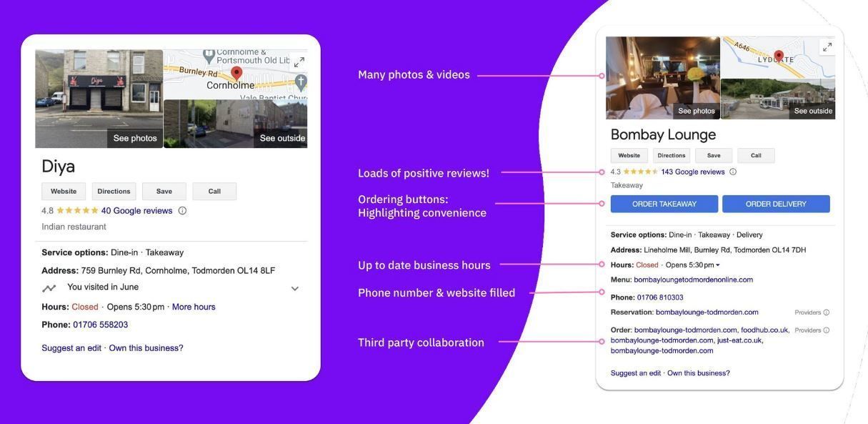Click info icon beside Bombay Lounge reviews
868x424 pixels.
click(733, 172)
